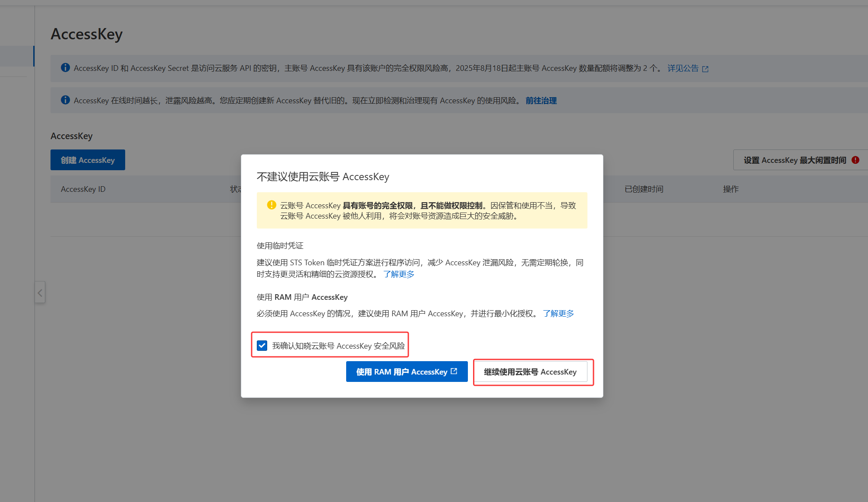The image size is (868, 502).
Task: Click dialog title 不建议使用云账号 AccessKey
Action: [x=323, y=176]
